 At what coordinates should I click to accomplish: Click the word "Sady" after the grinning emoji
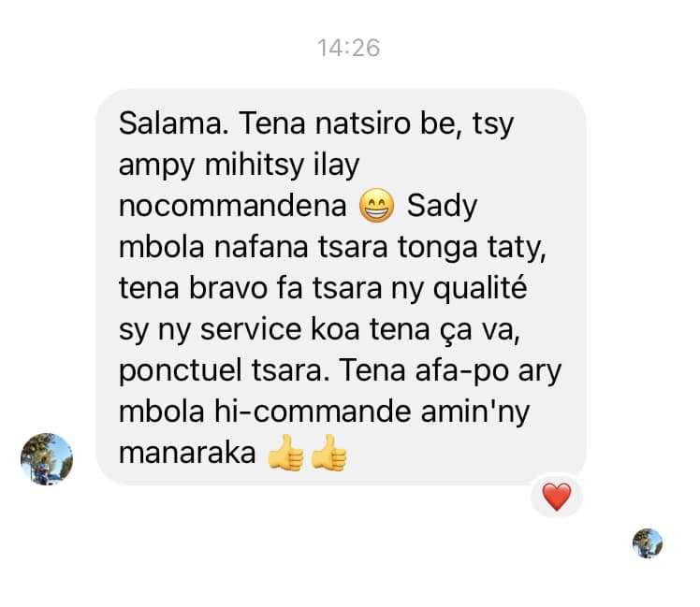442,206
